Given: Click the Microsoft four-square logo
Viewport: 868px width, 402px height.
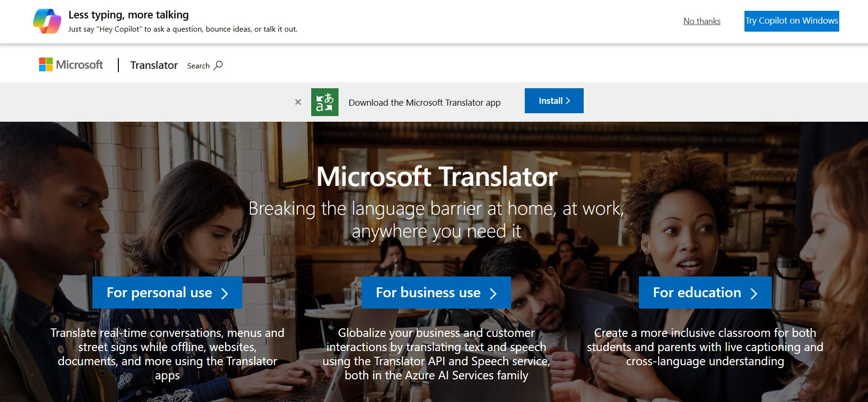Looking at the screenshot, I should pos(46,65).
